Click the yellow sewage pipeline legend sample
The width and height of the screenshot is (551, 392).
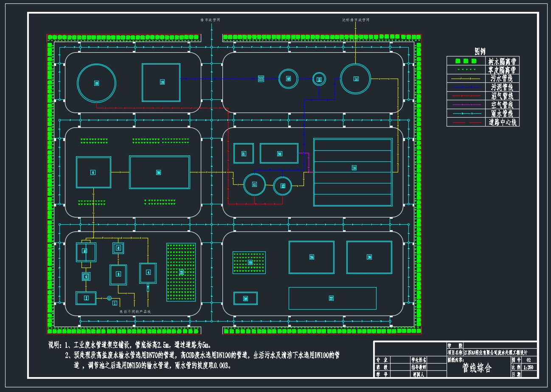tap(465, 79)
